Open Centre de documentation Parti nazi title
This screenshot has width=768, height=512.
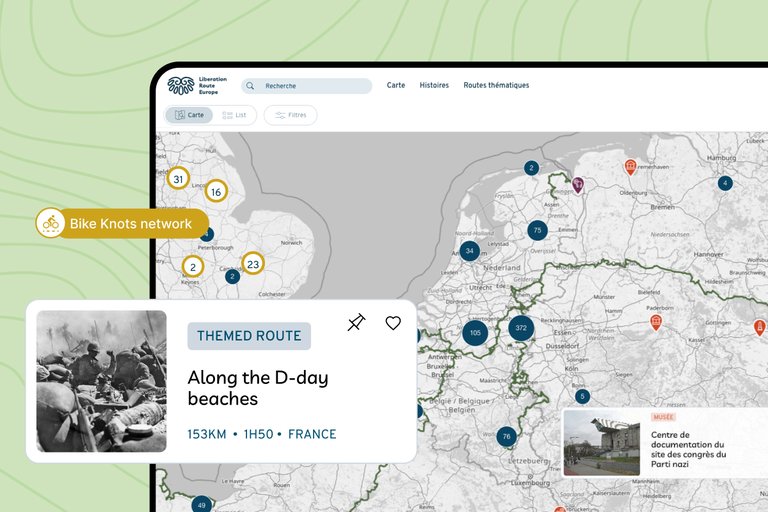pos(688,449)
